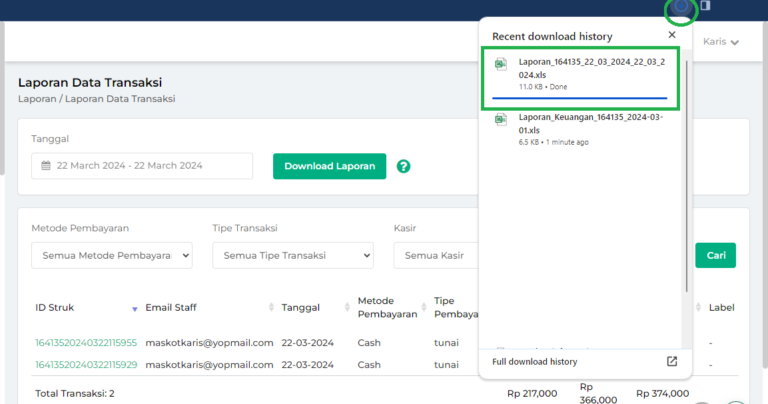Open the Semua Tipe Transaksi dropdown
The height and width of the screenshot is (404, 768).
(x=292, y=256)
